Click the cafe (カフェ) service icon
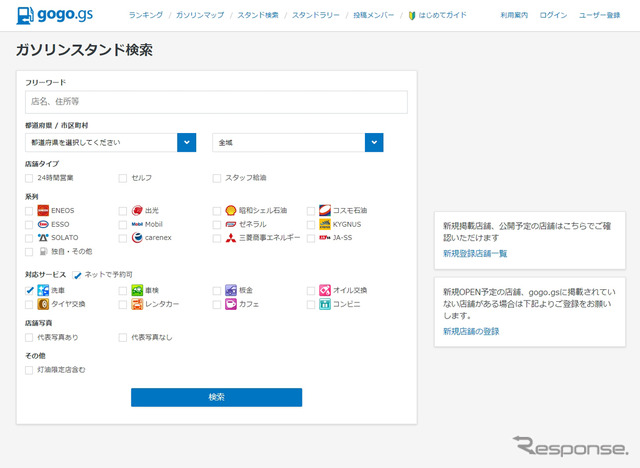 [x=231, y=304]
